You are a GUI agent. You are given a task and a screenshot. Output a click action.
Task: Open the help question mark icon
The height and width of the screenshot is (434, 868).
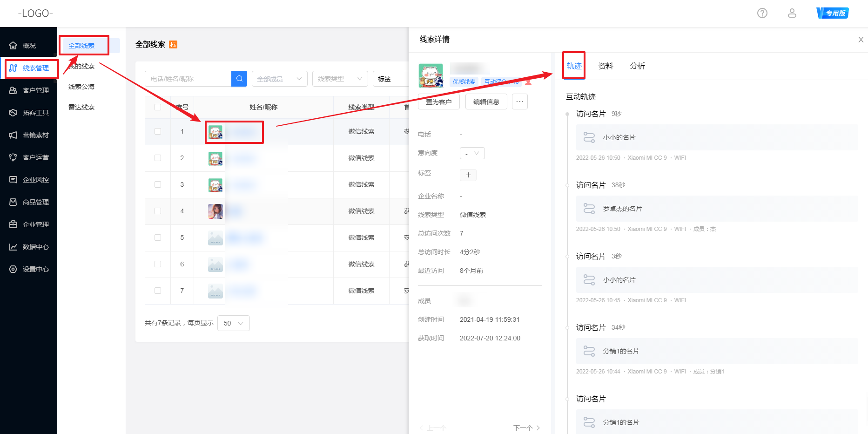coord(762,13)
